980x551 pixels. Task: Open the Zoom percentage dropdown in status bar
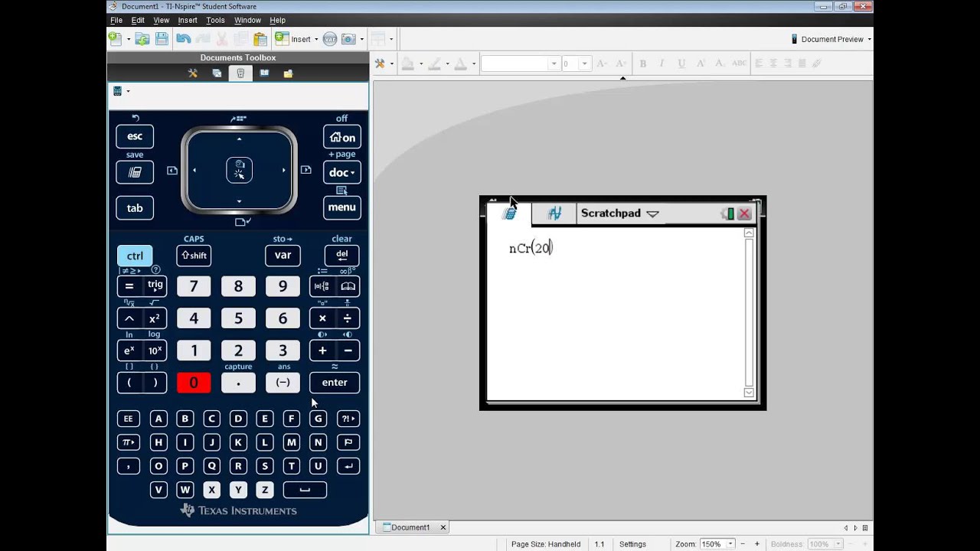click(x=730, y=544)
